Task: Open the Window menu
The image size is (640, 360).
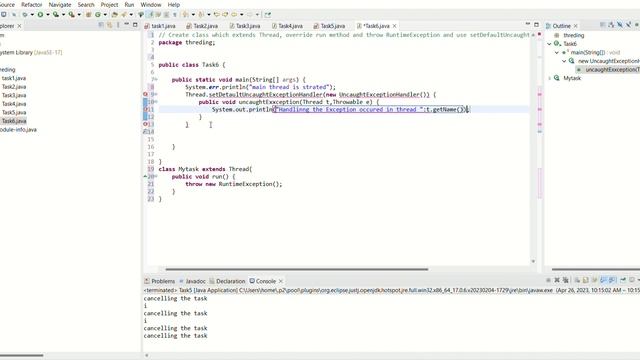Action: 151,4
